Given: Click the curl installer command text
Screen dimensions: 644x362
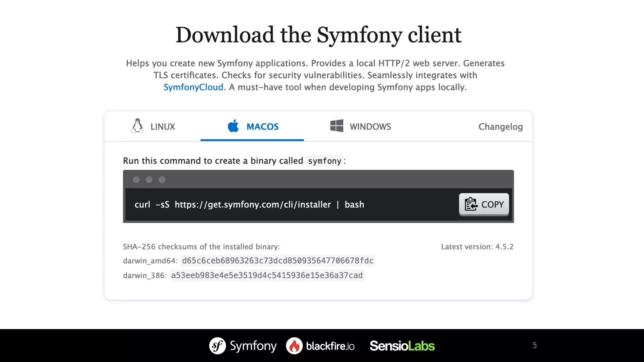Looking at the screenshot, I should tap(249, 205).
